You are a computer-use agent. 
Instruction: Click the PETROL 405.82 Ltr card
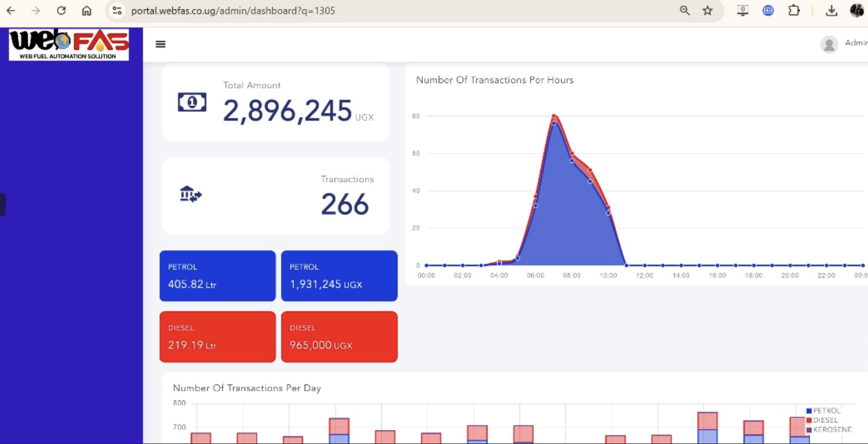[217, 276]
